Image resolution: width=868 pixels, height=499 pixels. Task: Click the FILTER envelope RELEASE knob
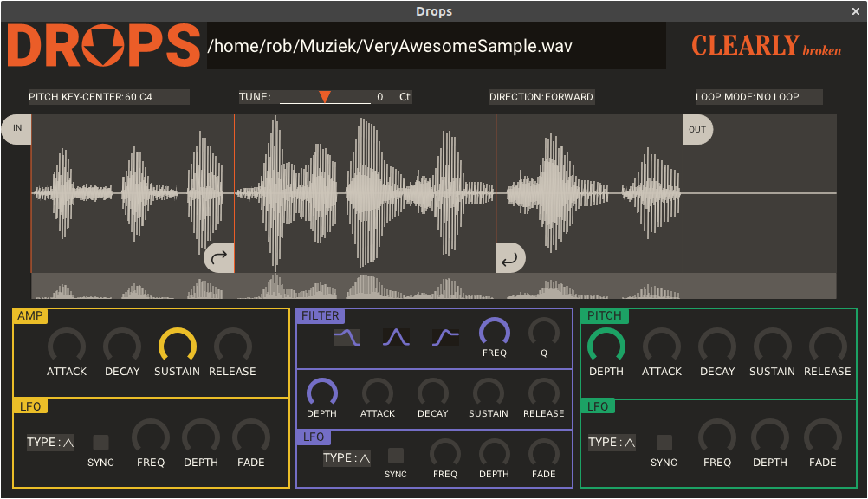coord(544,392)
